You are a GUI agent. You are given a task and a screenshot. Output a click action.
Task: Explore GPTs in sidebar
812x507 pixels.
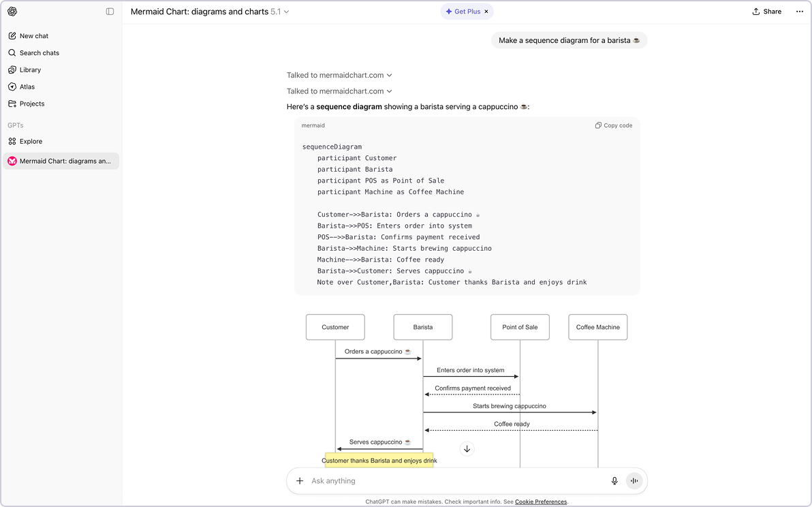(31, 142)
